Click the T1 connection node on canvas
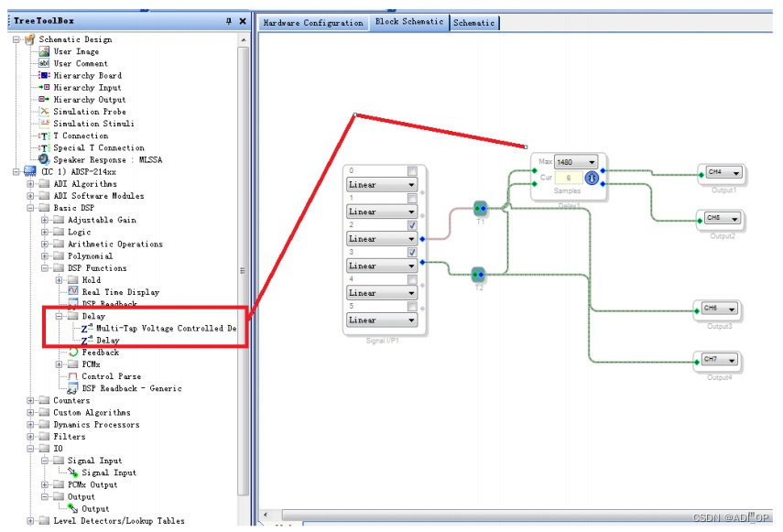The image size is (783, 532). 480,208
